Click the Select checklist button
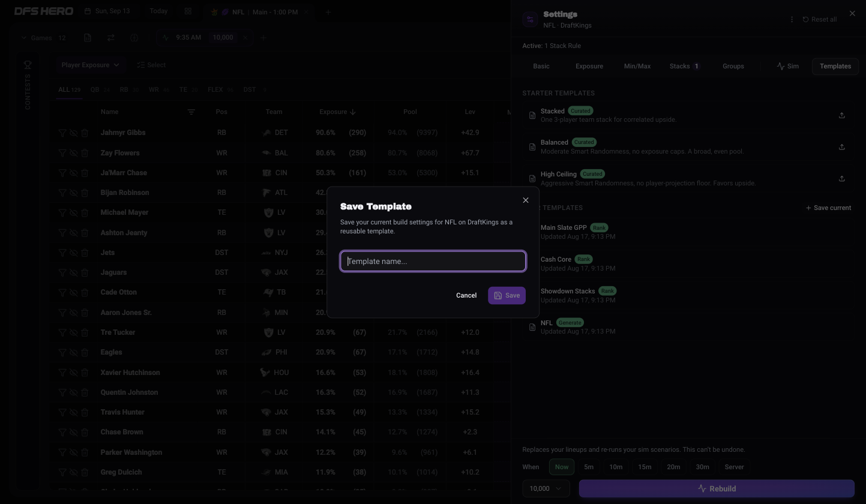The height and width of the screenshot is (504, 866). tap(151, 65)
